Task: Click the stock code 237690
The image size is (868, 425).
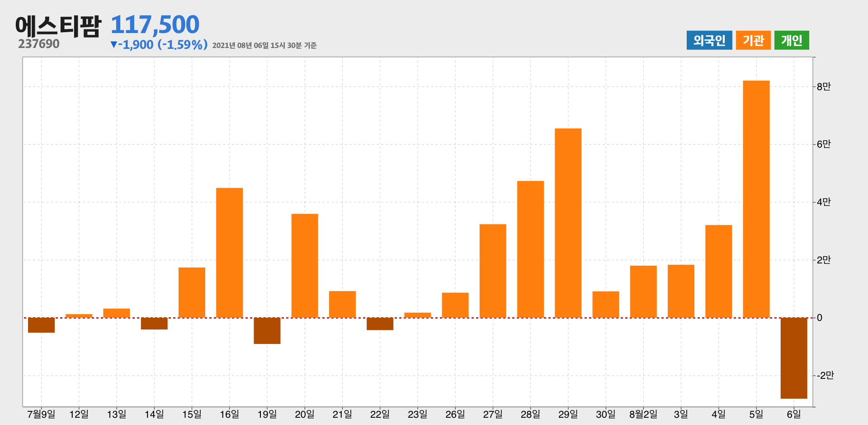Action: pyautogui.click(x=39, y=44)
